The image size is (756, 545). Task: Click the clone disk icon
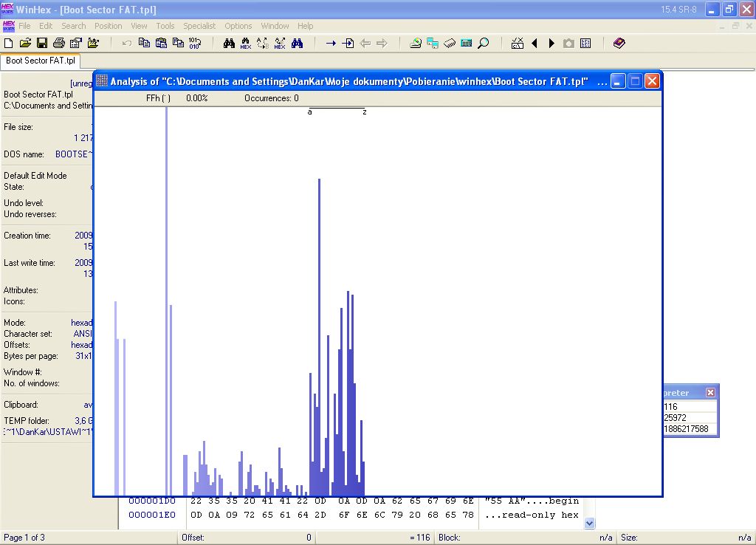click(x=433, y=44)
